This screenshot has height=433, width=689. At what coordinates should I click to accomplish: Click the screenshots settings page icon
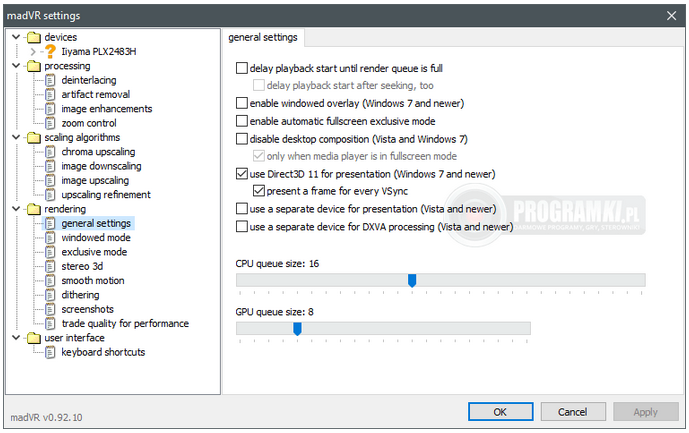tap(51, 309)
